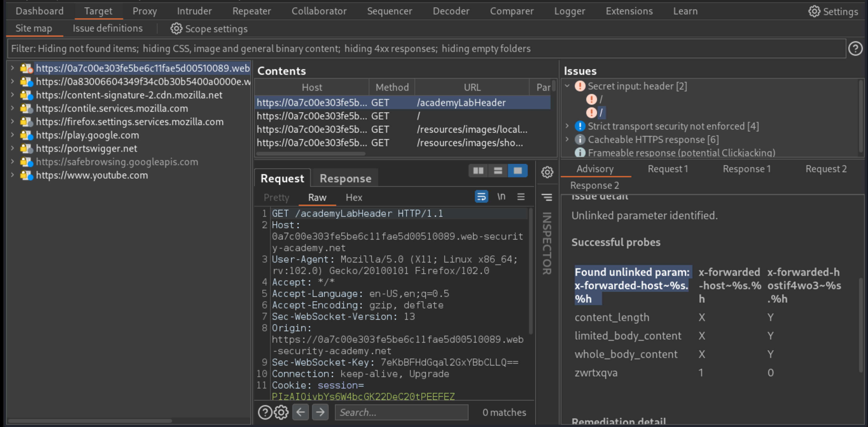The image size is (868, 427).
Task: Click Frameable response info icon
Action: [x=580, y=153]
